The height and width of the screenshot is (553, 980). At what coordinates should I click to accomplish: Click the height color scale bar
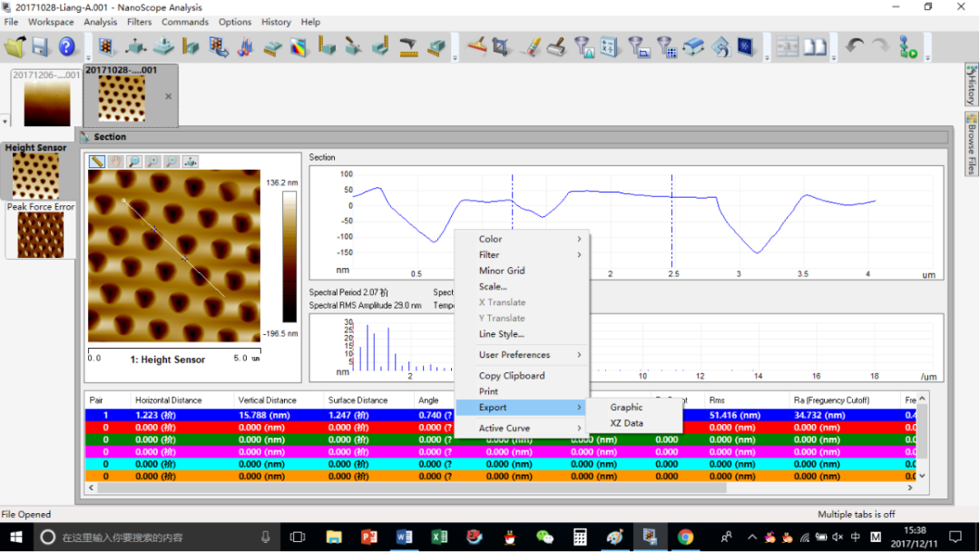pos(289,258)
